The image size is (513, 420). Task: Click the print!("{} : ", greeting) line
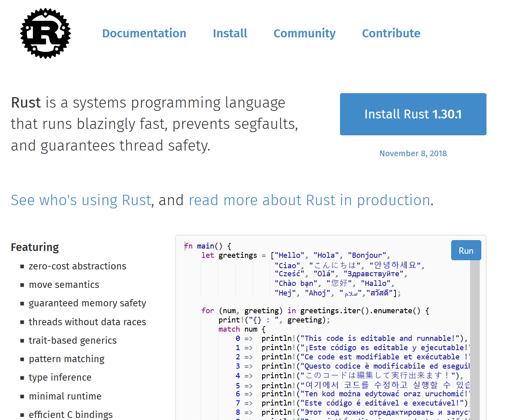(x=274, y=320)
